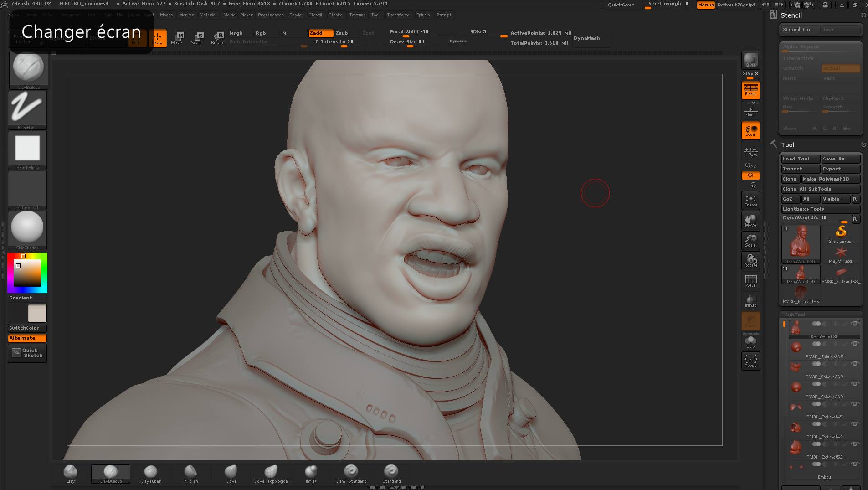
Task: Select the PM3D_Extract45 subtool
Action: pos(824,410)
